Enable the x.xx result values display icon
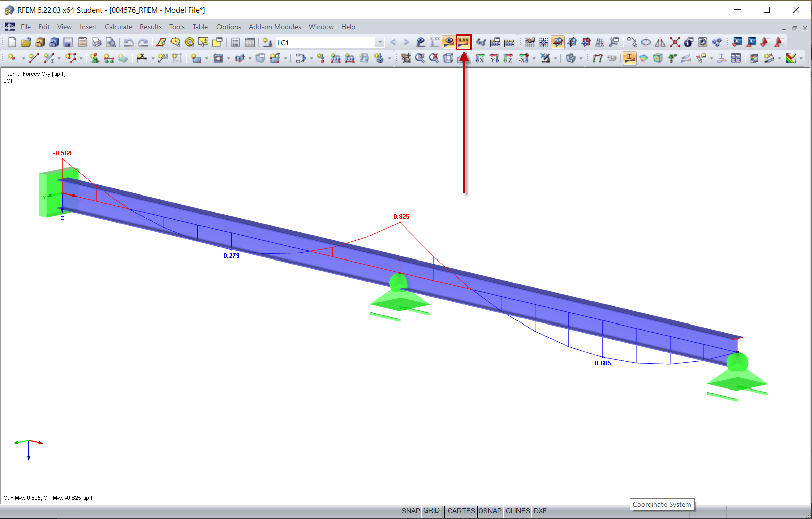 [x=463, y=42]
